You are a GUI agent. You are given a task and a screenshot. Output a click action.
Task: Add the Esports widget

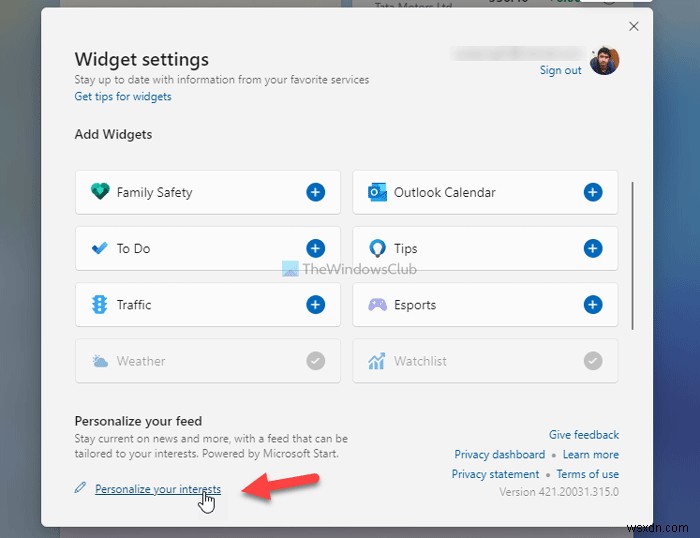(593, 305)
